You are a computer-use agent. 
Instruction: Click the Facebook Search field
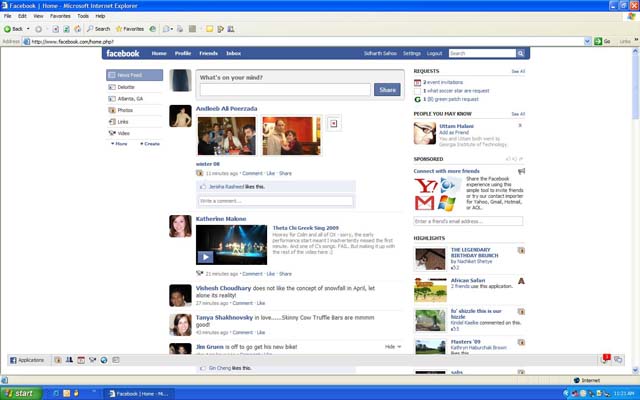pos(482,53)
